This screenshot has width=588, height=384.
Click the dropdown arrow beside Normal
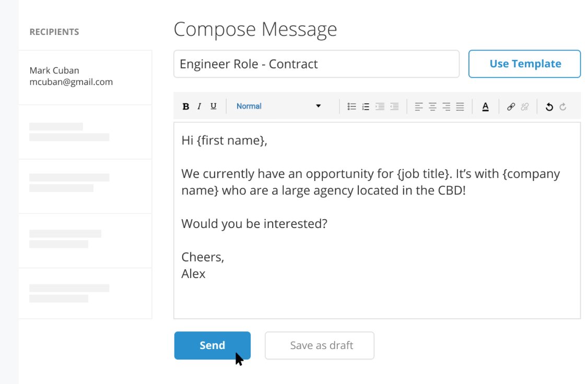(319, 106)
